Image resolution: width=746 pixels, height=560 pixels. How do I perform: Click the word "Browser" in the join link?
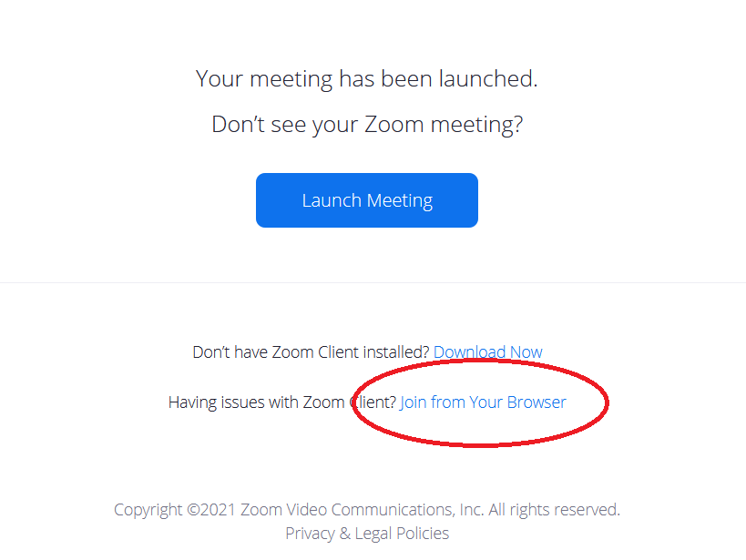tap(536, 402)
